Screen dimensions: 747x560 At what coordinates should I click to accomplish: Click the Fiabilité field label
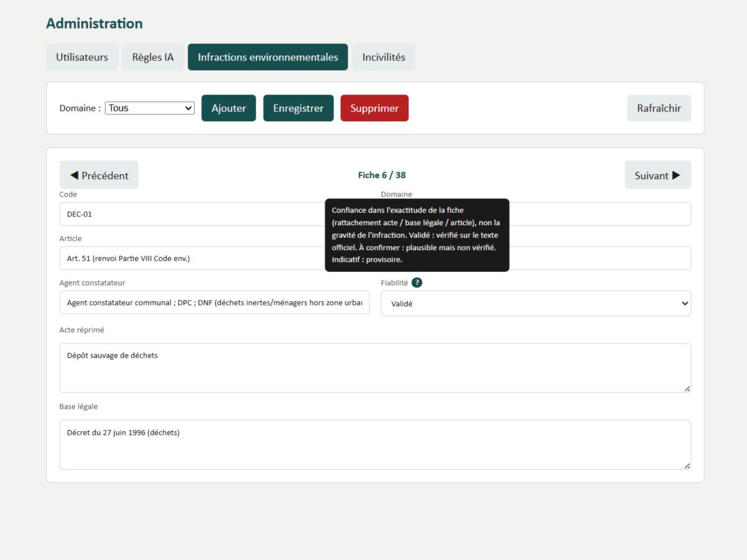click(395, 282)
